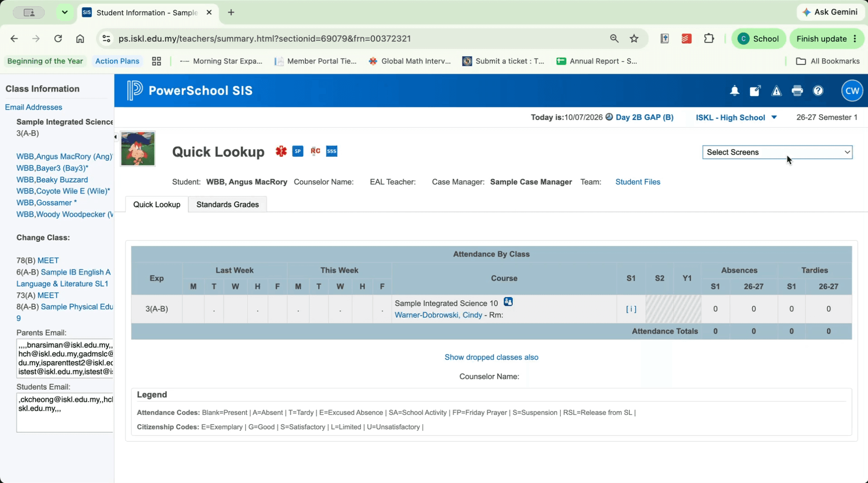Click the clock icon next to today's date

tap(609, 117)
